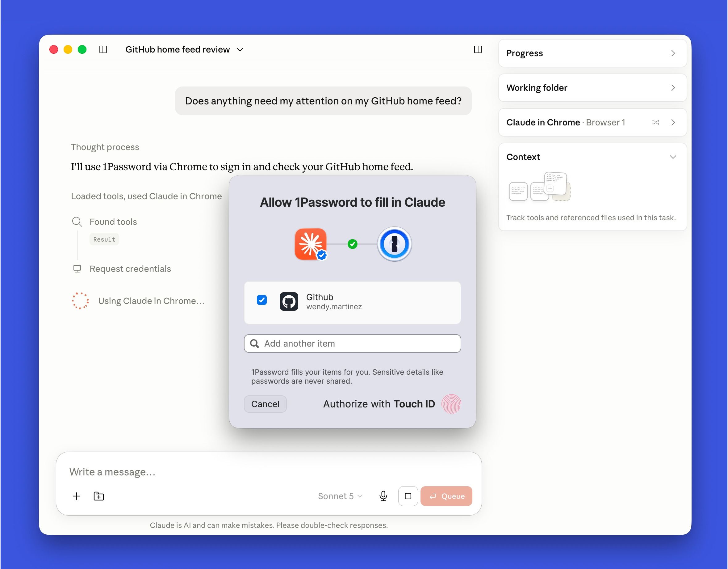Image resolution: width=728 pixels, height=569 pixels.
Task: Open the Result tag under Found tools
Action: [x=104, y=239]
